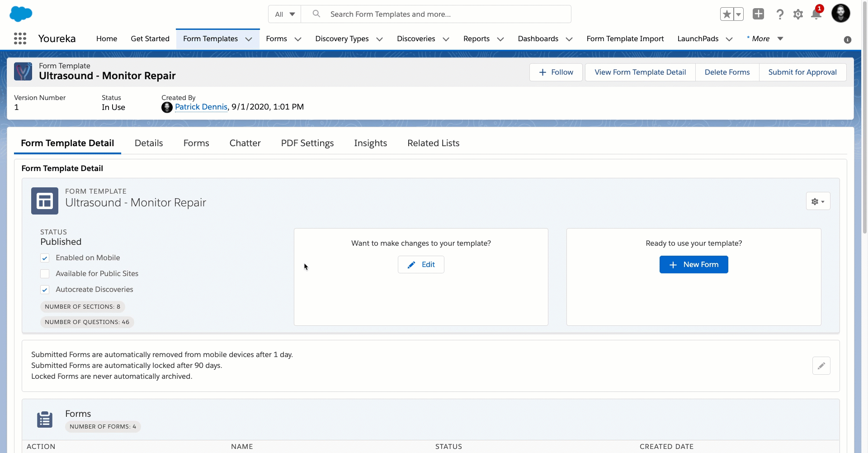Click the favorites star icon
868x453 pixels.
click(726, 14)
